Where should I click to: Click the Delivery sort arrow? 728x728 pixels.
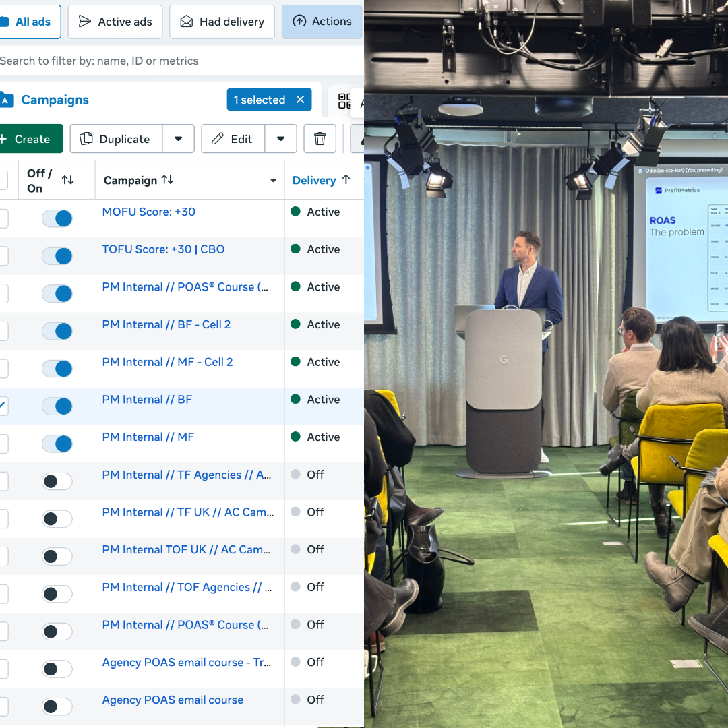tap(346, 180)
